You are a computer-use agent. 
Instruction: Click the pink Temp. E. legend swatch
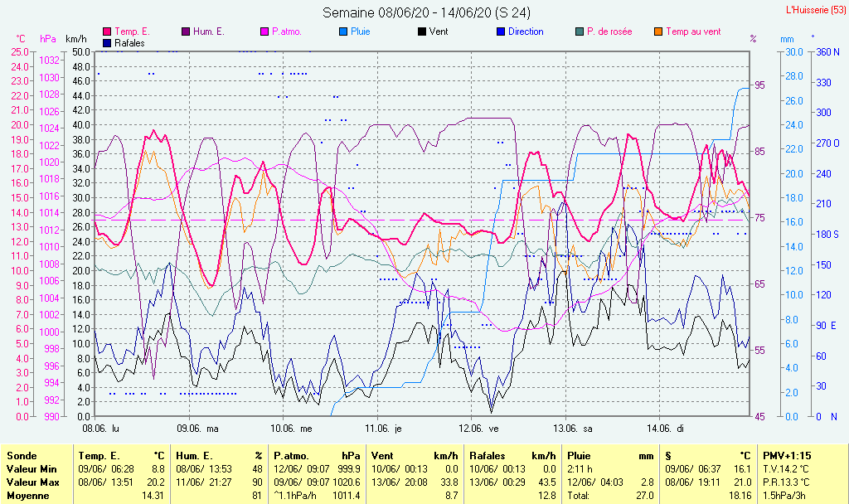[x=107, y=32]
